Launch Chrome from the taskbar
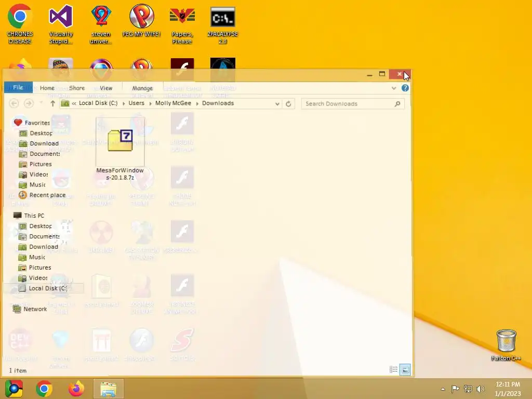532x399 pixels. click(x=44, y=389)
